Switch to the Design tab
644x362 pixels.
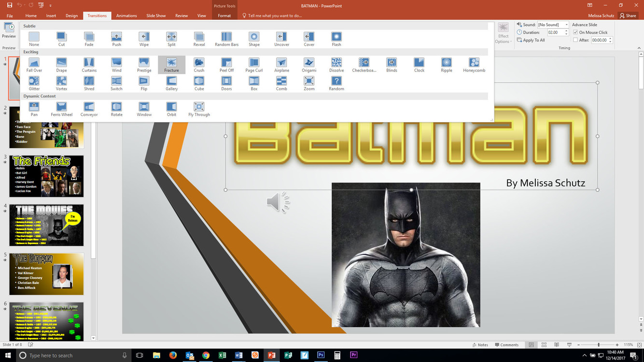[x=71, y=15]
